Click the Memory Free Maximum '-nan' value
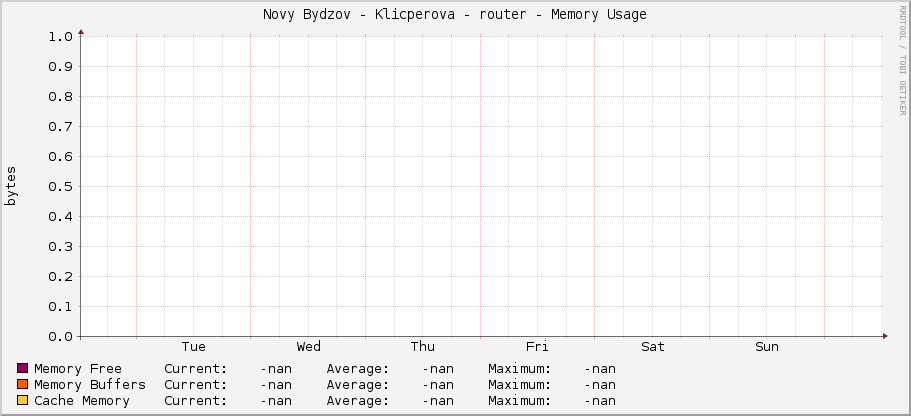The image size is (911, 416). 600,368
